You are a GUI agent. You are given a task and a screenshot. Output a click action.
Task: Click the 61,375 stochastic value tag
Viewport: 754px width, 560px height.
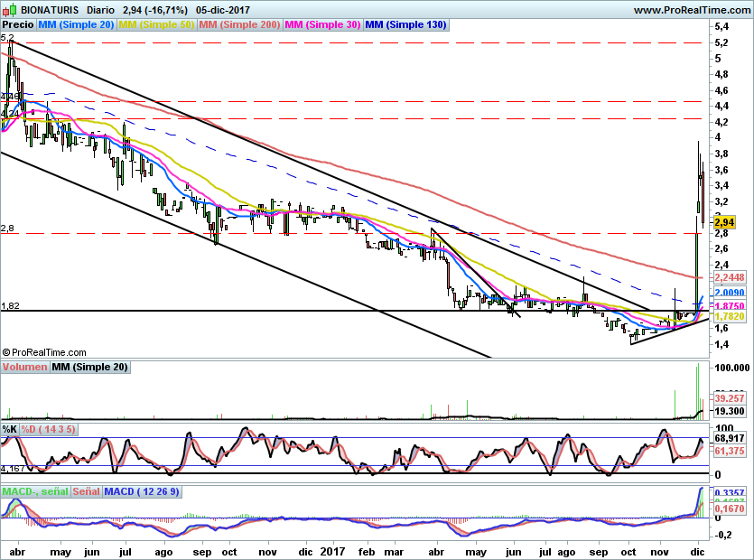pyautogui.click(x=730, y=451)
